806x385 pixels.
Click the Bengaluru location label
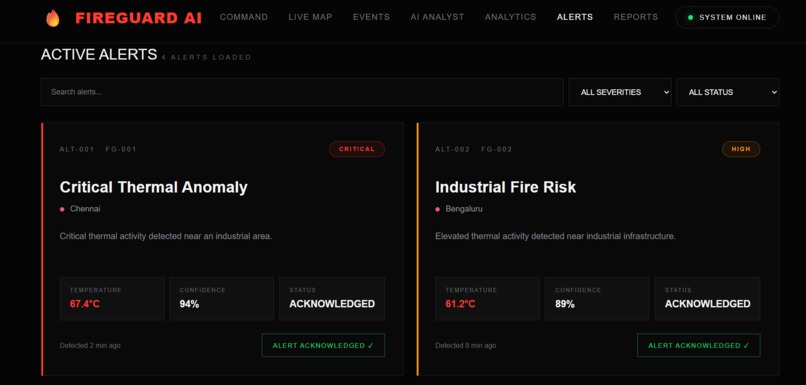464,209
